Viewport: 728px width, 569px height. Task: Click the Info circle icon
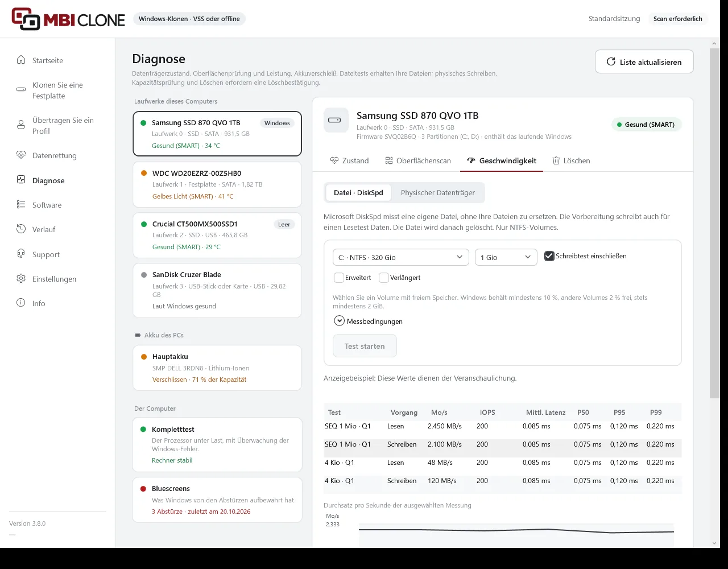tap(21, 303)
